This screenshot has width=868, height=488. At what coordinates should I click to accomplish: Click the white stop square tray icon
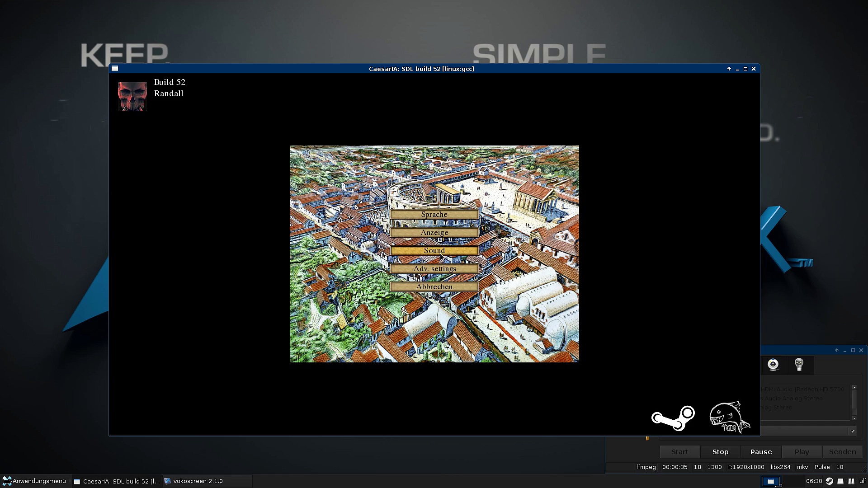[x=840, y=481]
